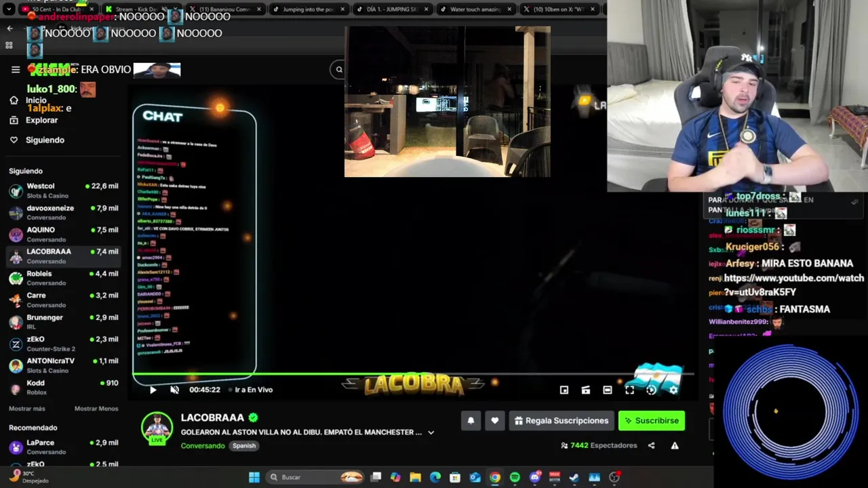Viewport: 868px width, 488px height.
Task: Unmute the stream audio speaker icon
Action: 174,390
